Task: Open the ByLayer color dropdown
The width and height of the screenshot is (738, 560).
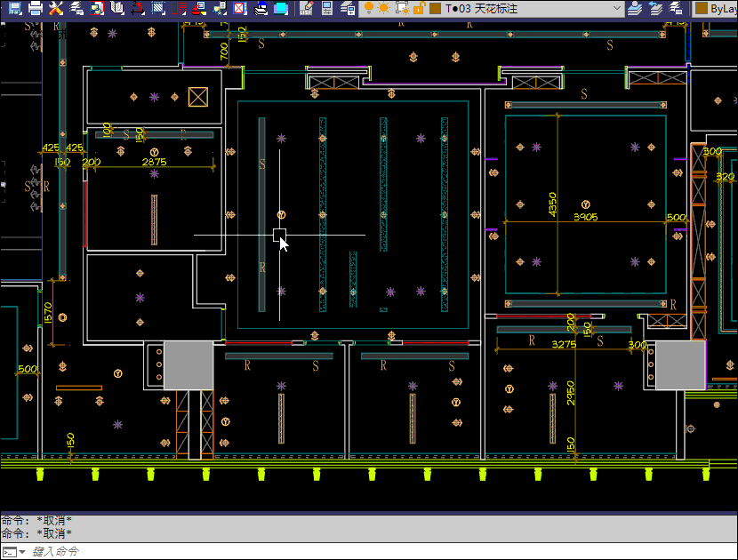Action: (718, 9)
